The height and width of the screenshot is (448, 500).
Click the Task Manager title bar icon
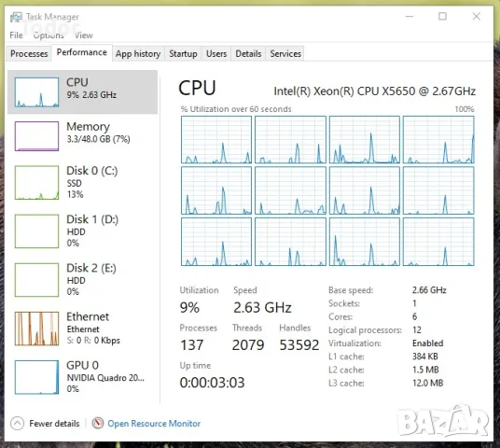[x=16, y=17]
